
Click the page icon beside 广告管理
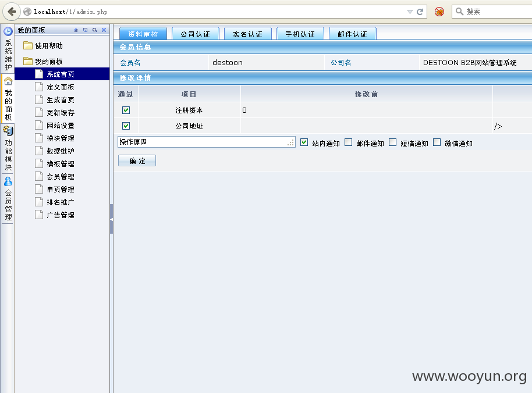39,215
